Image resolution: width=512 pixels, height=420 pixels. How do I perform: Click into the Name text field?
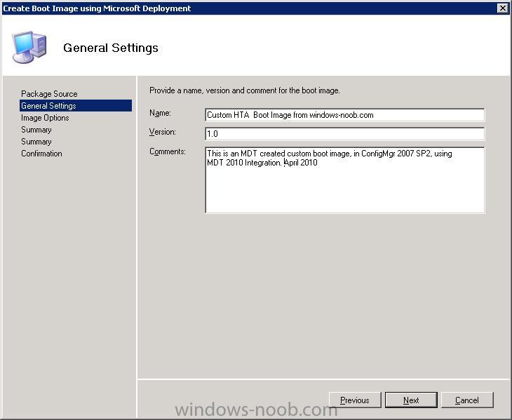click(345, 115)
